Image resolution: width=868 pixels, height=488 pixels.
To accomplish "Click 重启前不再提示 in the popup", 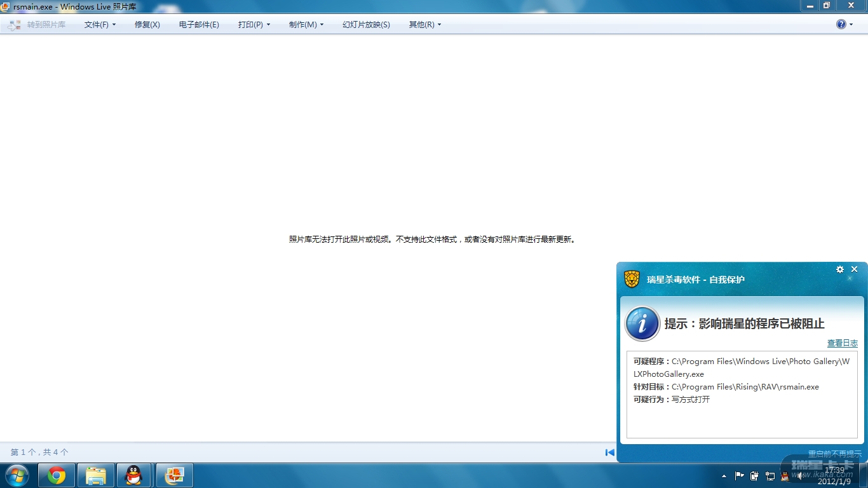I will pos(835,454).
